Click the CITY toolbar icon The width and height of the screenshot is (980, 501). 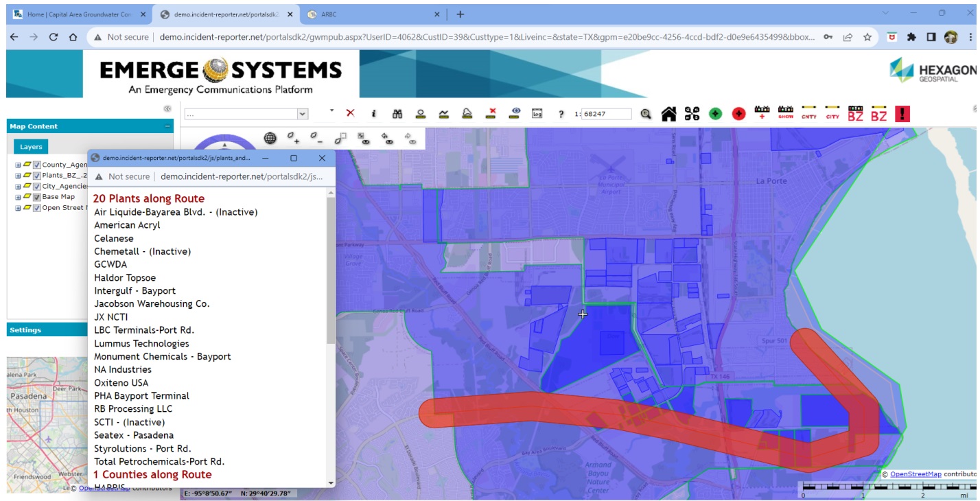pyautogui.click(x=832, y=113)
